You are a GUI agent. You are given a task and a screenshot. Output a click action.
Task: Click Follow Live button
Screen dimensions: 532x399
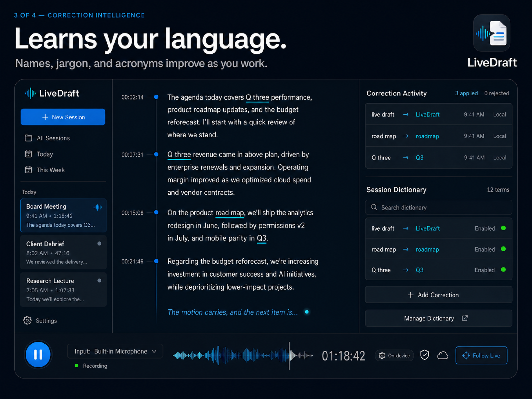point(481,356)
